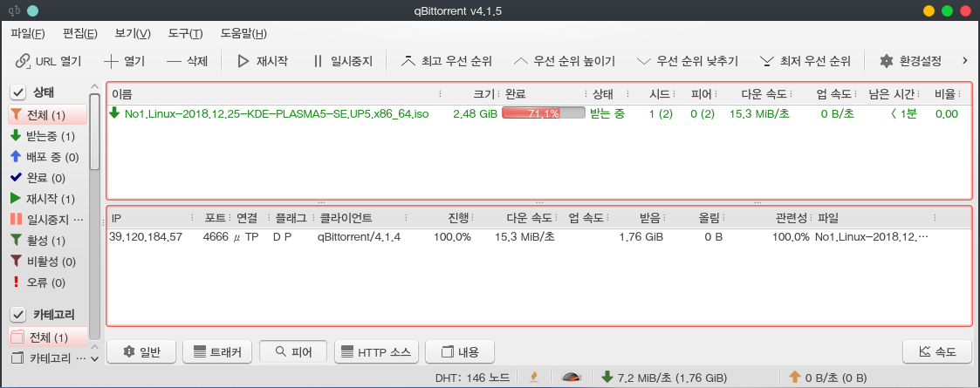Open the 도구 menu
This screenshot has width=980, height=388.
185,33
